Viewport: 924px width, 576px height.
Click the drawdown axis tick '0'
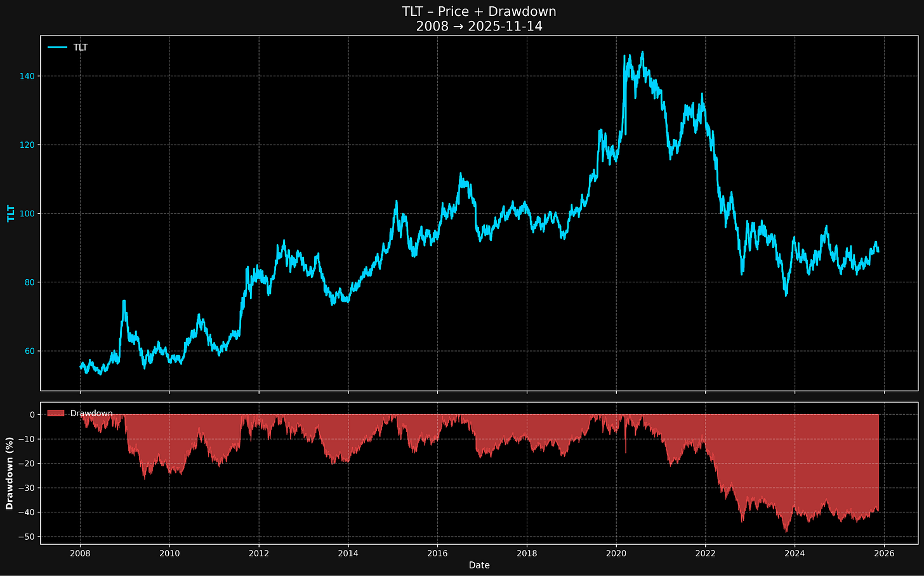pos(33,414)
